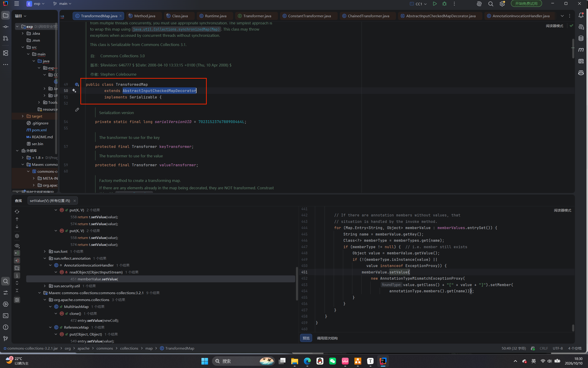Open IDE settings gear icon
This screenshot has height=368, width=588.
[x=502, y=4]
